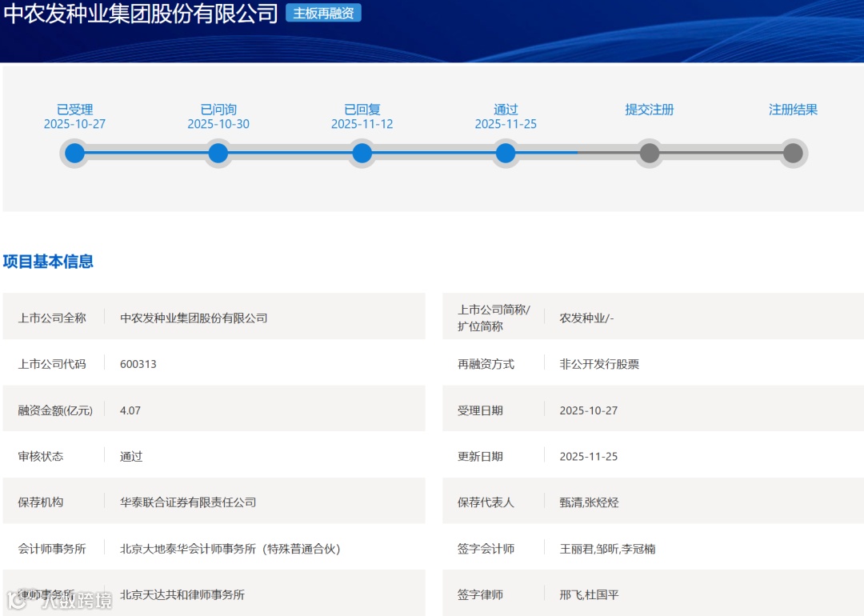This screenshot has width=864, height=616.
Task: Click the financing amount 4.07
Action: (x=130, y=410)
